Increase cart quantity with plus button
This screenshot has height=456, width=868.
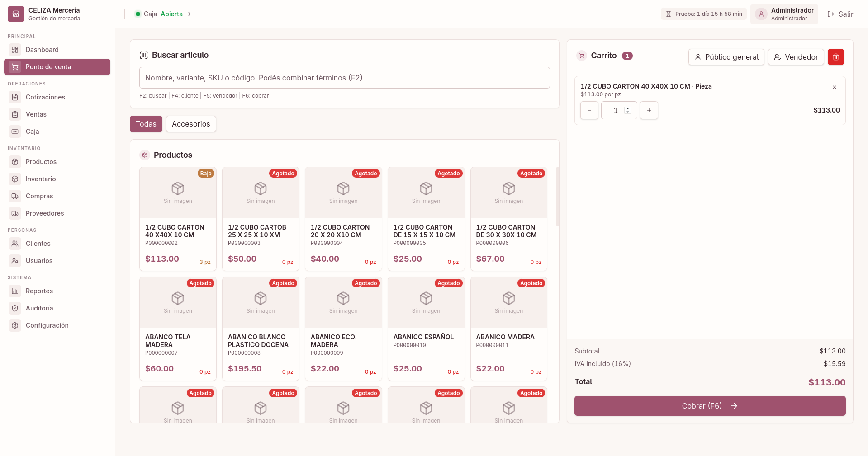649,110
